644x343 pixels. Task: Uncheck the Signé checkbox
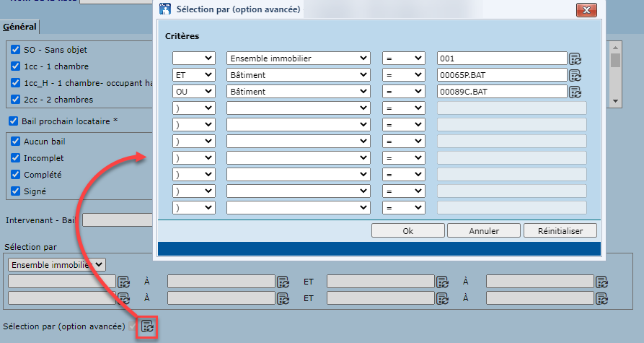pyautogui.click(x=16, y=191)
